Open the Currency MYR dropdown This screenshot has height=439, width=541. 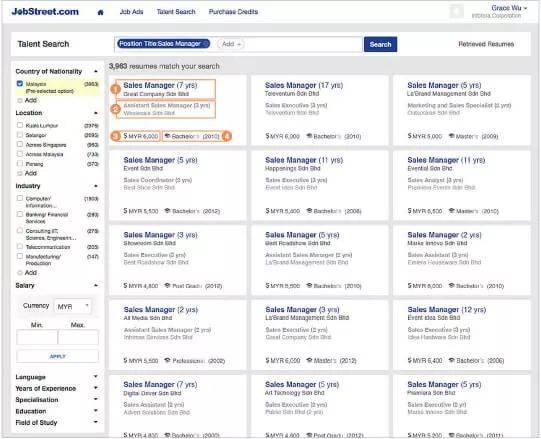(73, 306)
